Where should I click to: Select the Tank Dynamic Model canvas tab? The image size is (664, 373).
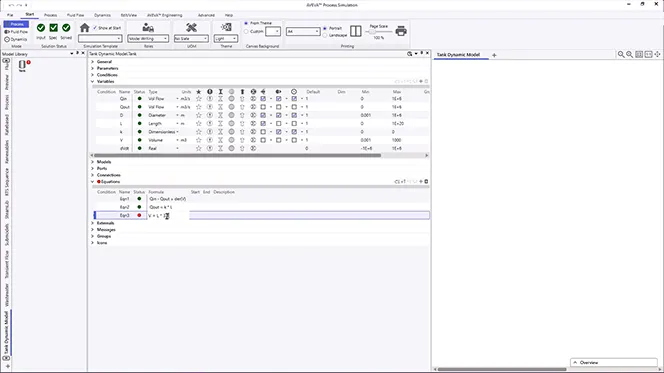459,55
